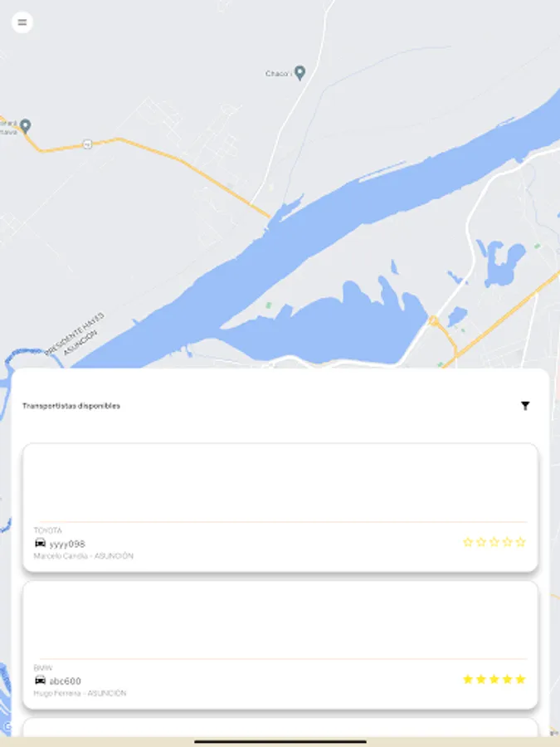Click Marcelo Candia - ASUNCIÓN driver text
This screenshot has width=560, height=747.
pos(83,556)
